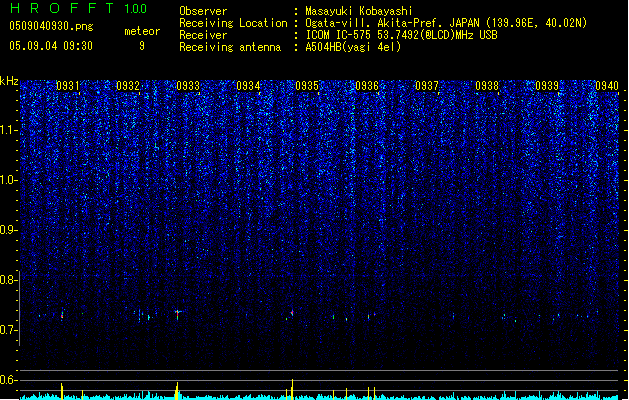Viewport: 629px width, 400px height.
Task: Click the Receiving Location label
Action: coord(233,23)
